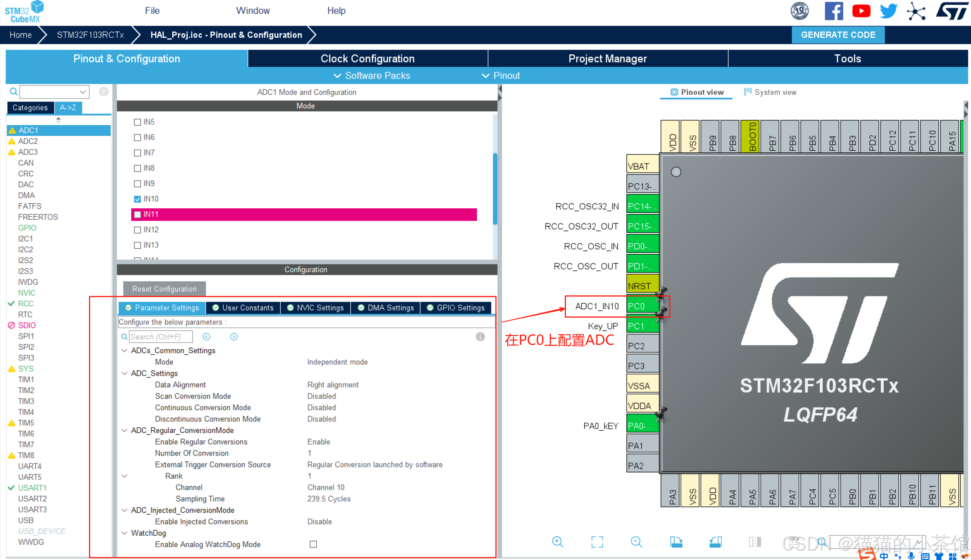The width and height of the screenshot is (971, 560).
Task: Switch to the Clock Configuration tab
Action: [x=368, y=59]
